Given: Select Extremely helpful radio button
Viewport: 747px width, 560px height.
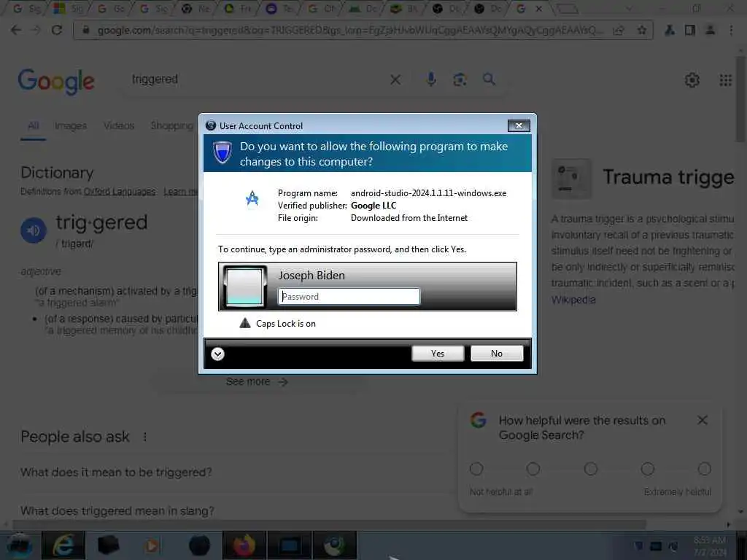Looking at the screenshot, I should point(704,469).
